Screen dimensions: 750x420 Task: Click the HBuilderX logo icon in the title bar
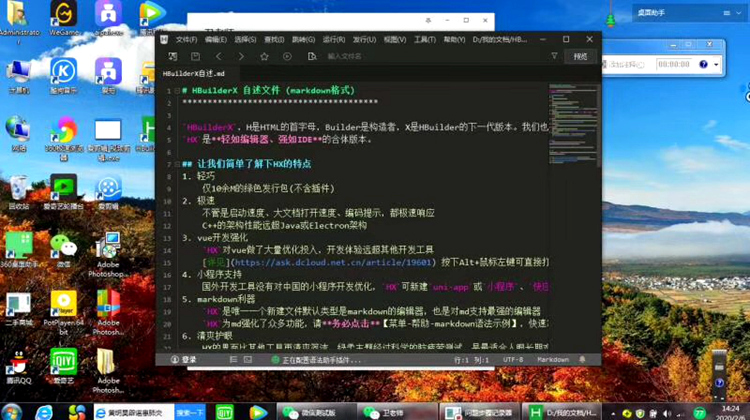click(x=164, y=39)
